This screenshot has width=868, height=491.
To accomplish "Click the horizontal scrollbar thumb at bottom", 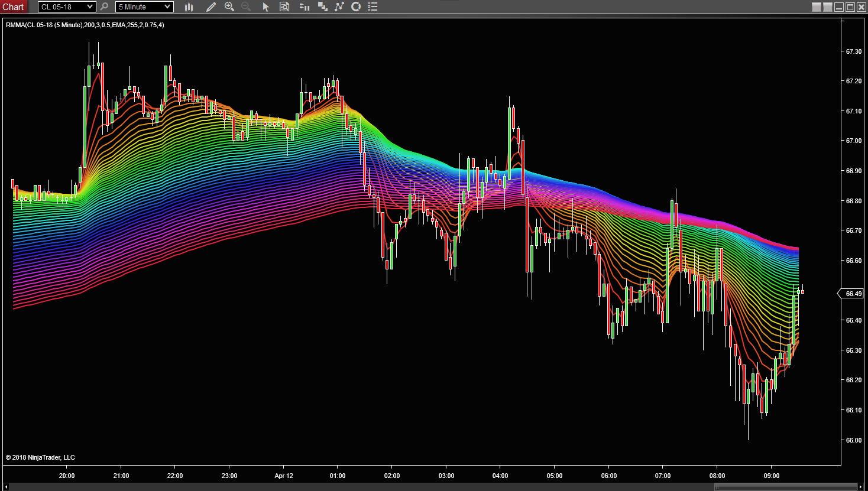I will click(785, 487).
